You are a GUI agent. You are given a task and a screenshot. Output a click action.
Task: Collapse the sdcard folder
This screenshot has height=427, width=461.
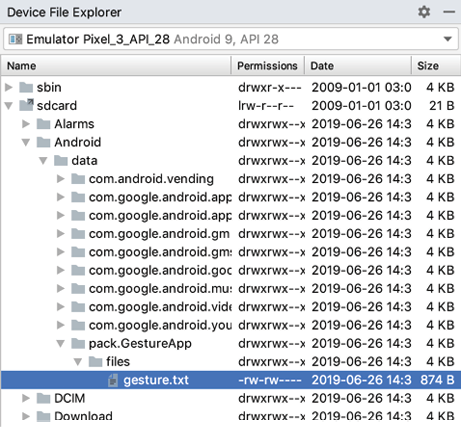pos(9,106)
